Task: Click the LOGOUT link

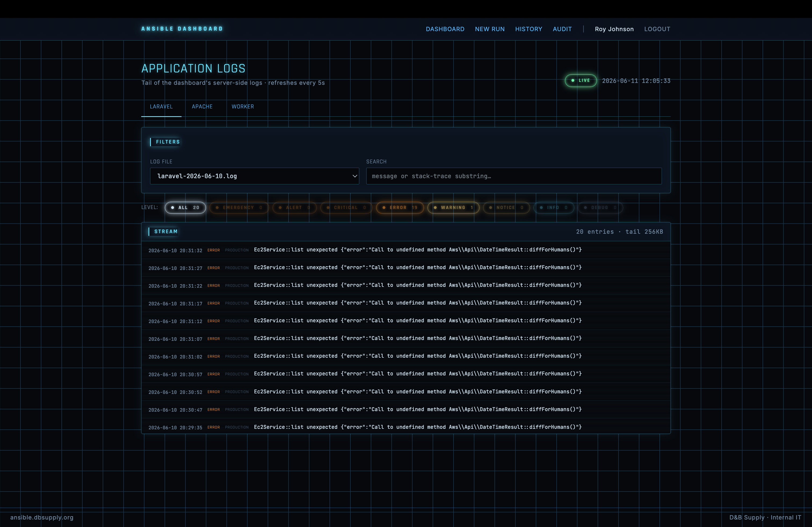Action: 657,29
